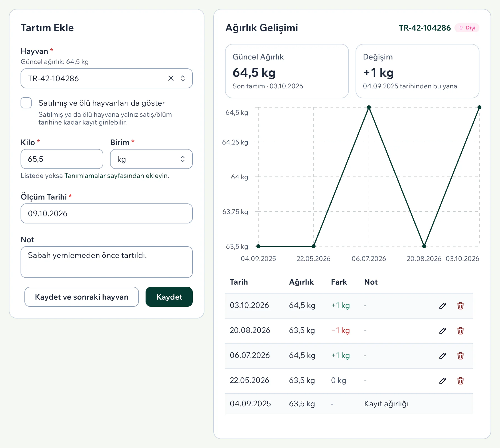Click the 'Kayıt ağırlığı' note cell
500x448 pixels.
coord(386,404)
